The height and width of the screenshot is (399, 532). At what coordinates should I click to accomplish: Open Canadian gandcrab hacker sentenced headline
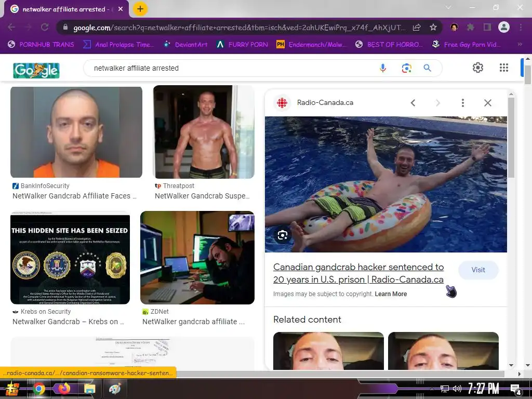358,273
